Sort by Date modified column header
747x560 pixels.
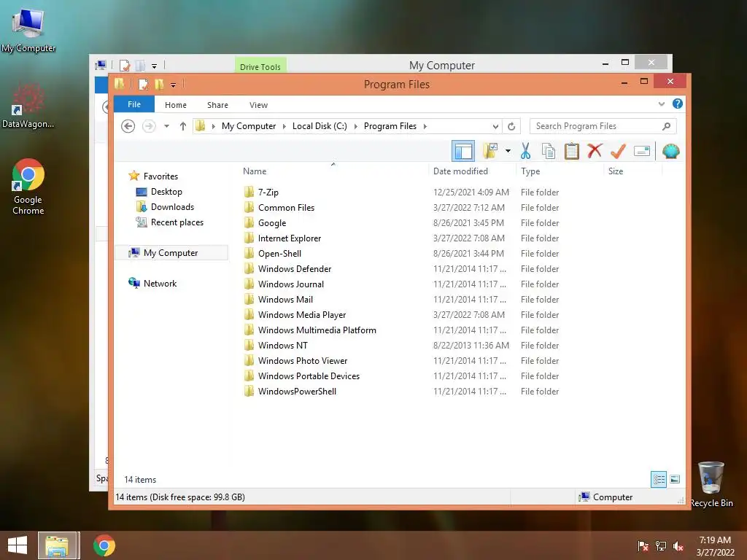[460, 171]
